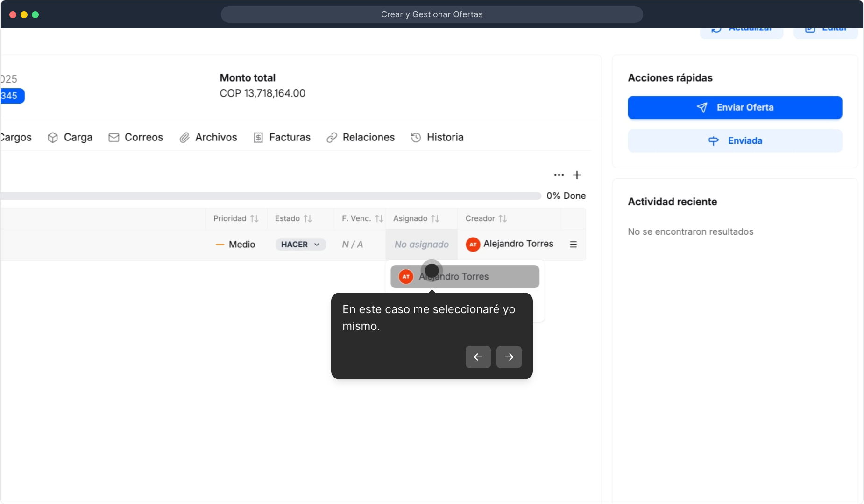The image size is (864, 504).
Task: Sort by Asignado column arrows
Action: pos(435,218)
